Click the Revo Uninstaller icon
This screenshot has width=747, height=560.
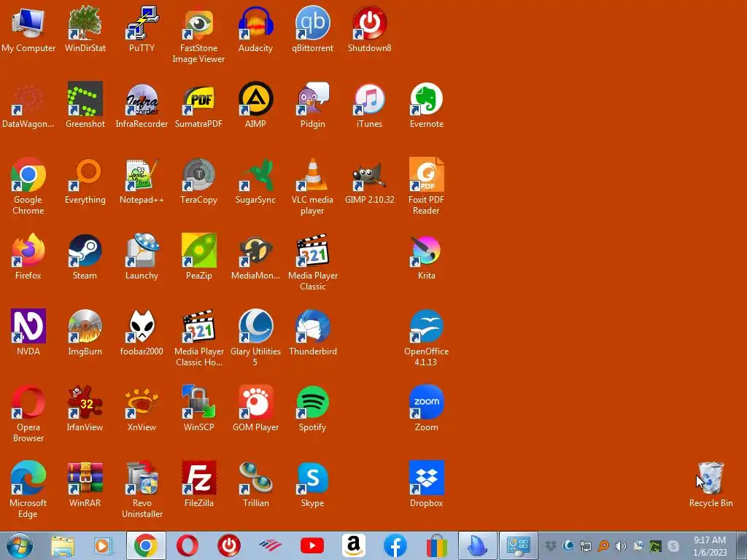click(142, 477)
